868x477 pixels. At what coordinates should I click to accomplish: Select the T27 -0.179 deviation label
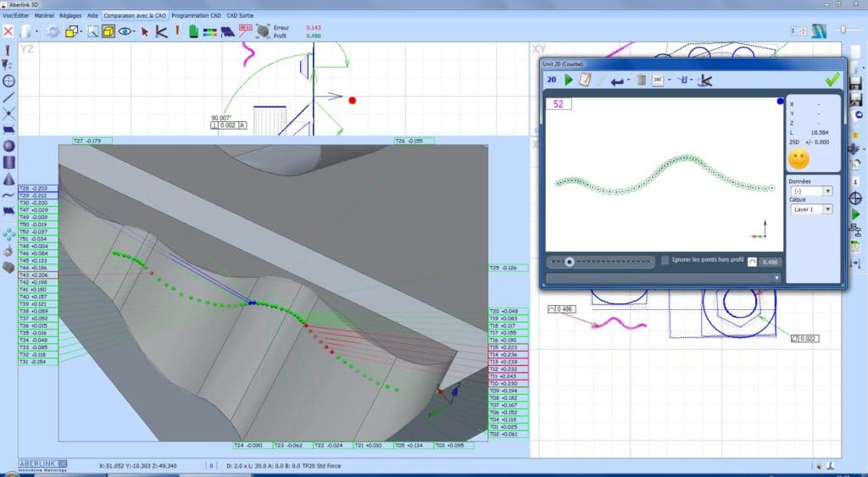(x=92, y=141)
